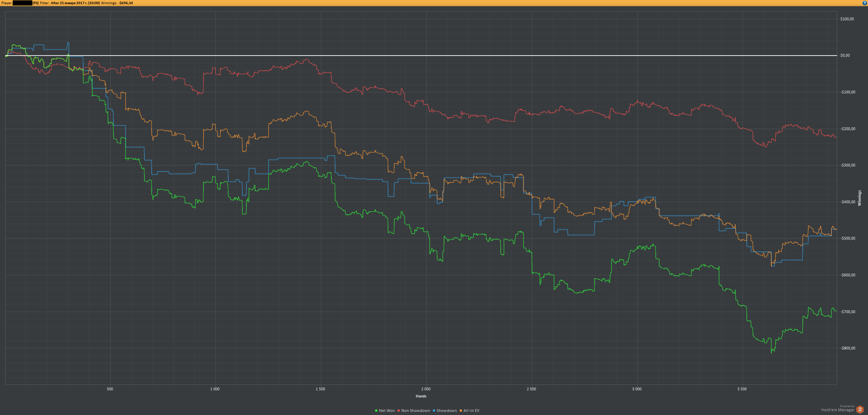Click the blue help question mark icon

(x=865, y=3)
